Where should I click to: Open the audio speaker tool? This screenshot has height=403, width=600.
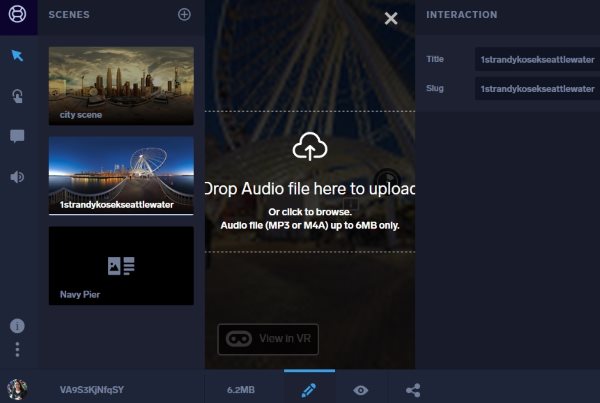[x=17, y=177]
